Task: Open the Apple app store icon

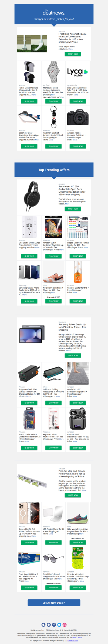Action: (43, 625)
